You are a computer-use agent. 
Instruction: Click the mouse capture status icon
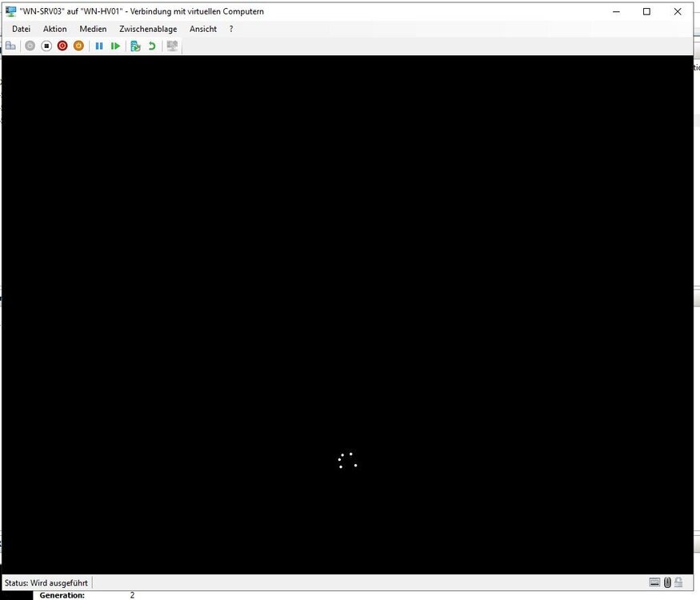667,582
